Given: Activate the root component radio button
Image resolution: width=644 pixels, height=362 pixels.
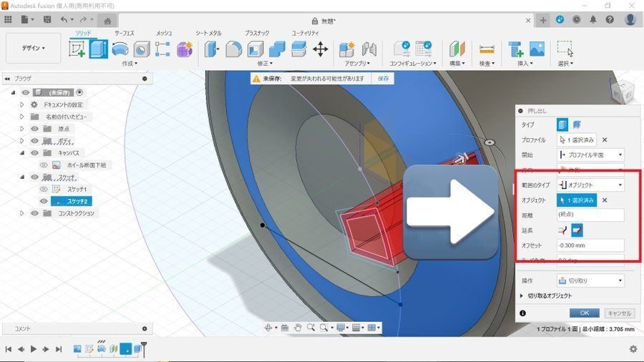Looking at the screenshot, I should pos(79,92).
